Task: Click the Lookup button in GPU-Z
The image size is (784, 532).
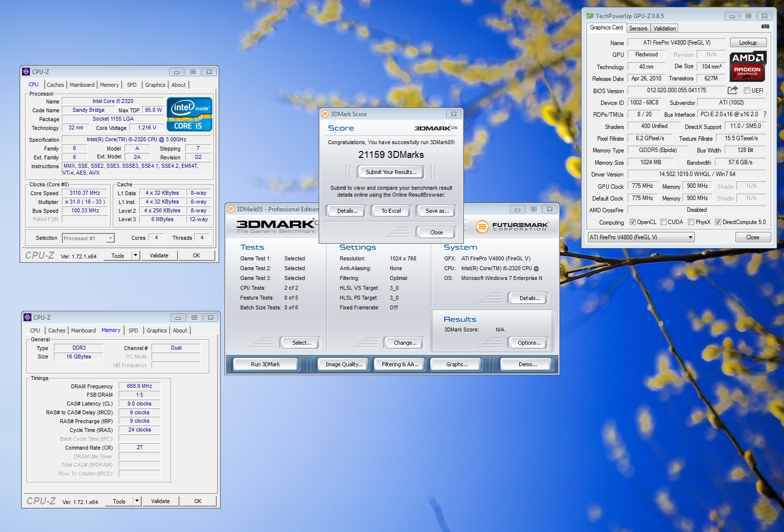Action: point(748,43)
